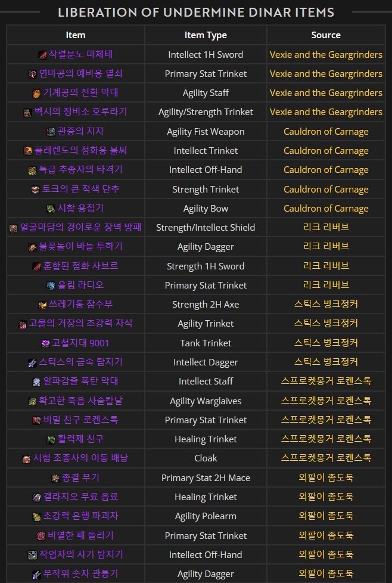Open the 갤라지오 무료 음료 item link
Viewport: 392px width, 583px height.
(80, 497)
